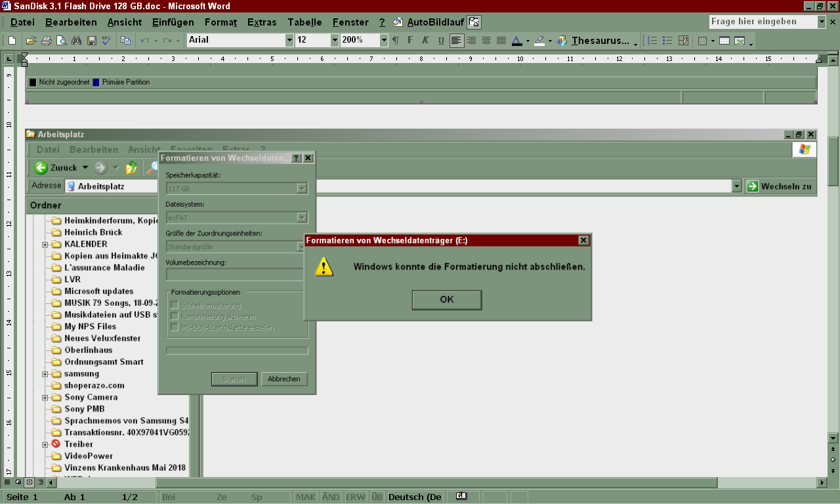Viewport: 840px width, 504px height.
Task: Print the document via printer icon
Action: pos(46,41)
